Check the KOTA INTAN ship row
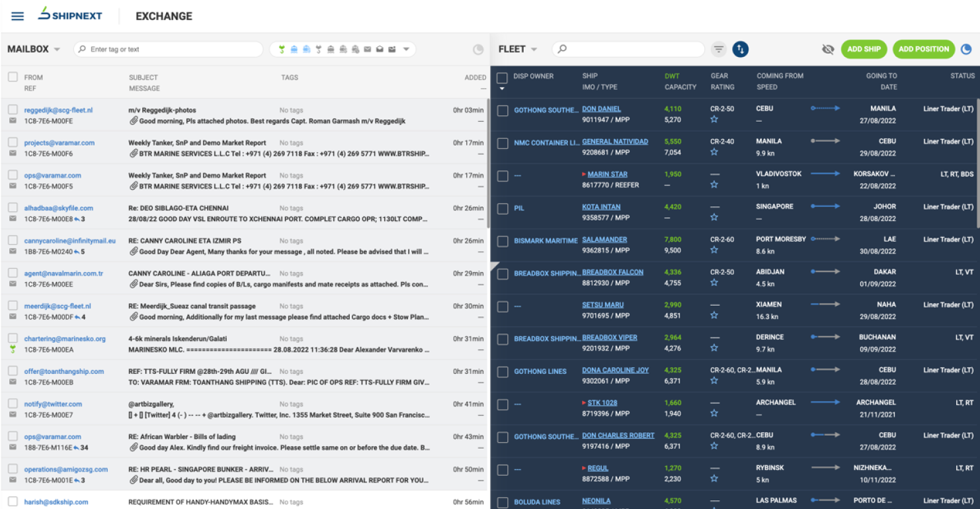 pyautogui.click(x=503, y=208)
